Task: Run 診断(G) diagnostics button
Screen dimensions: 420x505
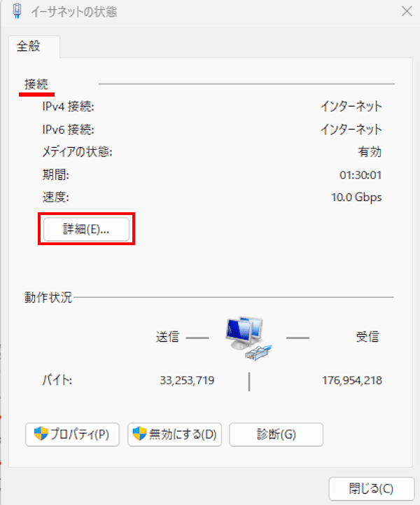Action: 276,434
